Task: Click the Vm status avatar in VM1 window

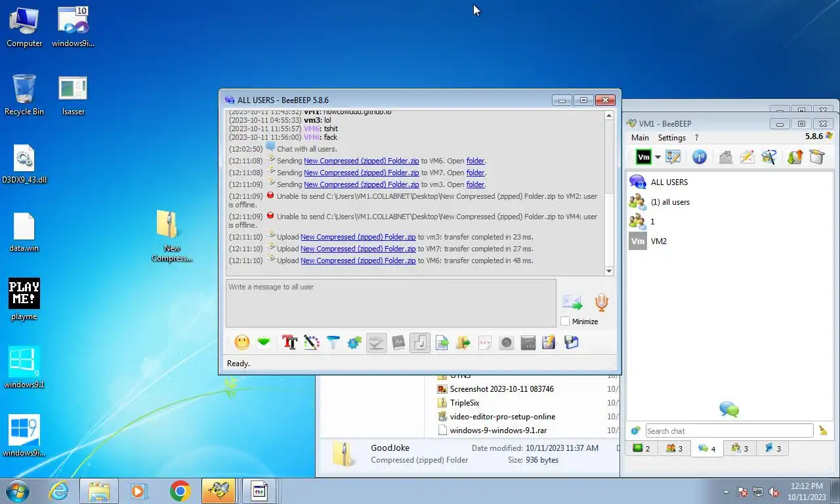Action: click(644, 157)
